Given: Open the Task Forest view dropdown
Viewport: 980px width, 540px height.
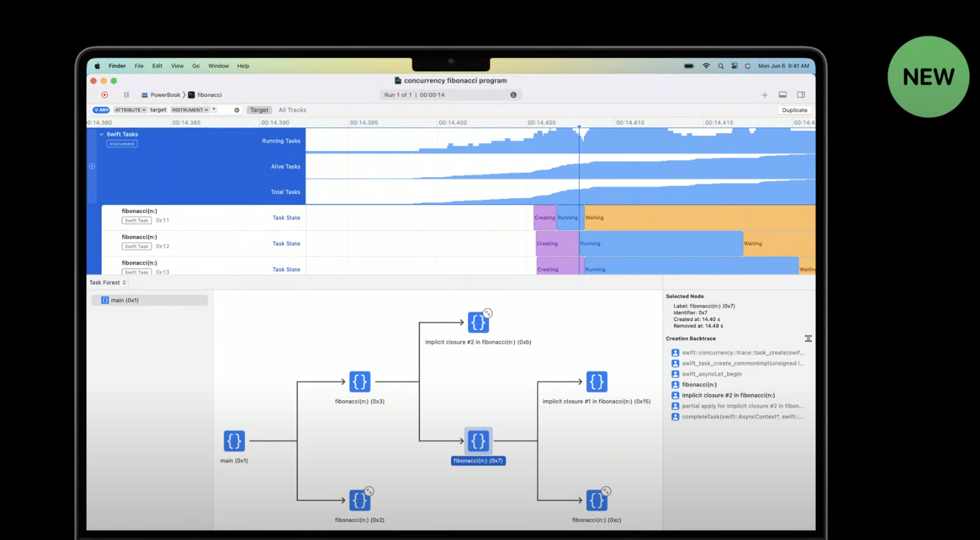Looking at the screenshot, I should pos(108,283).
